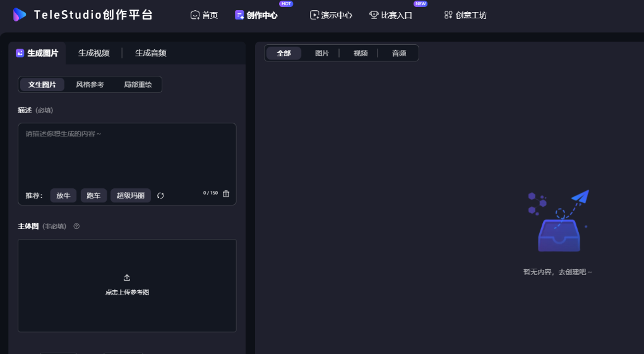Click the help icon beside 主体图
The width and height of the screenshot is (644, 354).
[76, 226]
